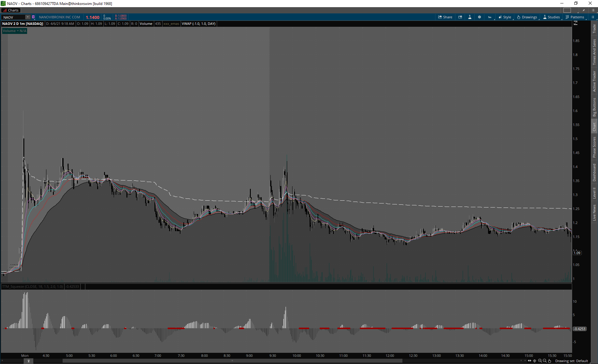
Task: Click the 1.09 price marker on axis
Action: 577,253
